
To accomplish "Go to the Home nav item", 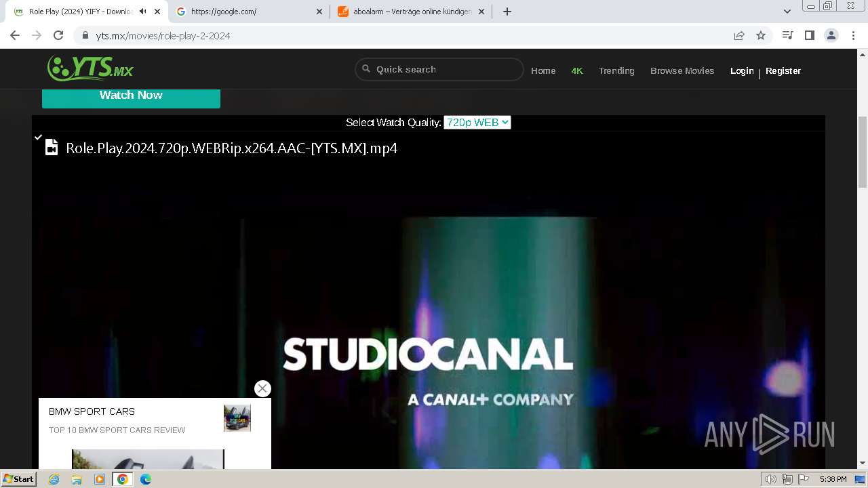I will pos(543,70).
